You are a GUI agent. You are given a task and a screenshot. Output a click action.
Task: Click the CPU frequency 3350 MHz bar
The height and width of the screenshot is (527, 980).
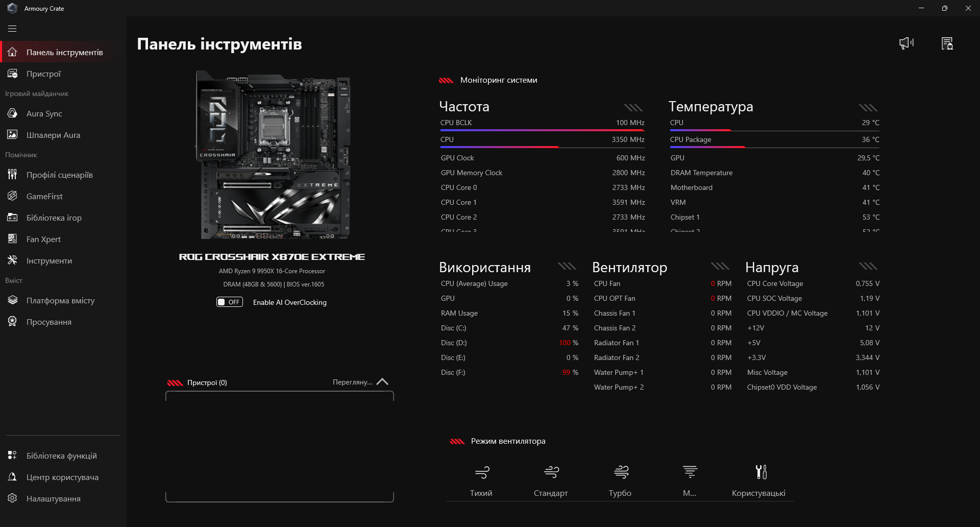coord(542,147)
